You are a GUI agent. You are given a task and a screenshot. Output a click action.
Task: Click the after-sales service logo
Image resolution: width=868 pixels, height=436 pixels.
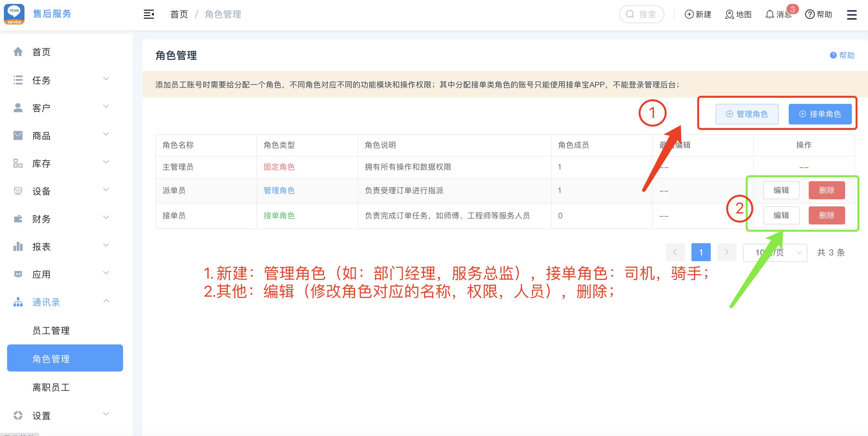(14, 14)
